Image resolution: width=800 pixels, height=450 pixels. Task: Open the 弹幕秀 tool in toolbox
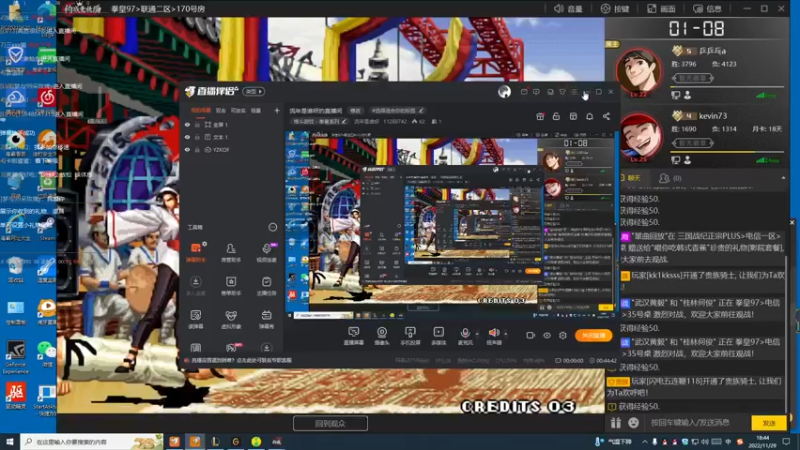[266, 319]
